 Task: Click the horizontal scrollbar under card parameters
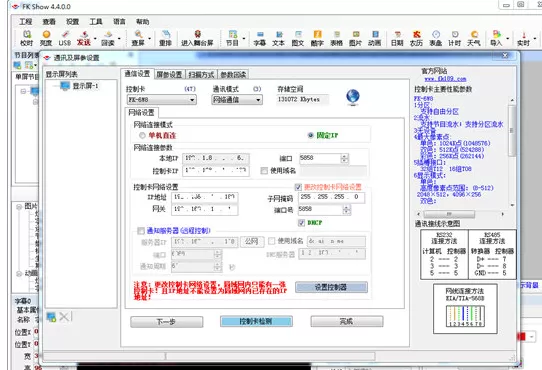pos(460,214)
